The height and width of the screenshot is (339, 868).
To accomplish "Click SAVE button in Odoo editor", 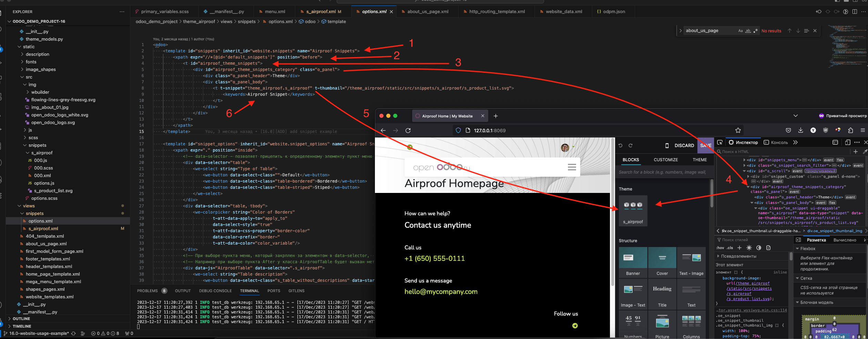I will (x=706, y=145).
